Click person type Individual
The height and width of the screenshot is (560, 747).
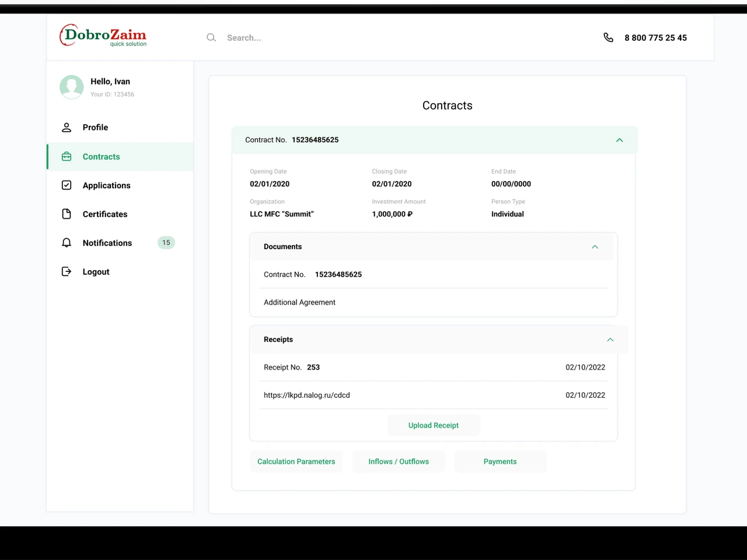[x=508, y=214]
